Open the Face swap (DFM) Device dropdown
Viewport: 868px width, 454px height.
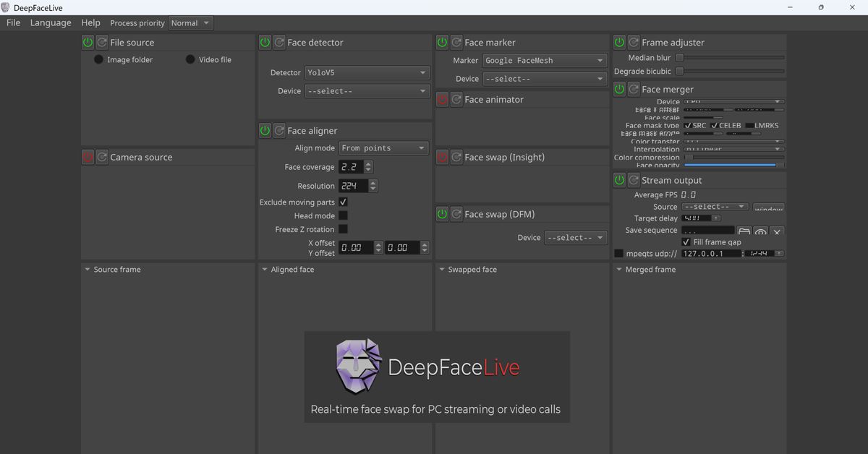click(x=576, y=237)
